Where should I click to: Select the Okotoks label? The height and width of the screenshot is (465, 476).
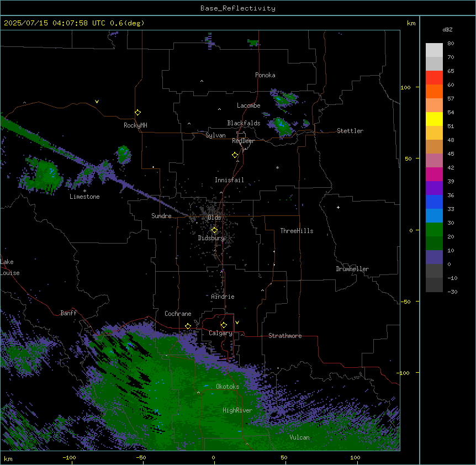228,387
